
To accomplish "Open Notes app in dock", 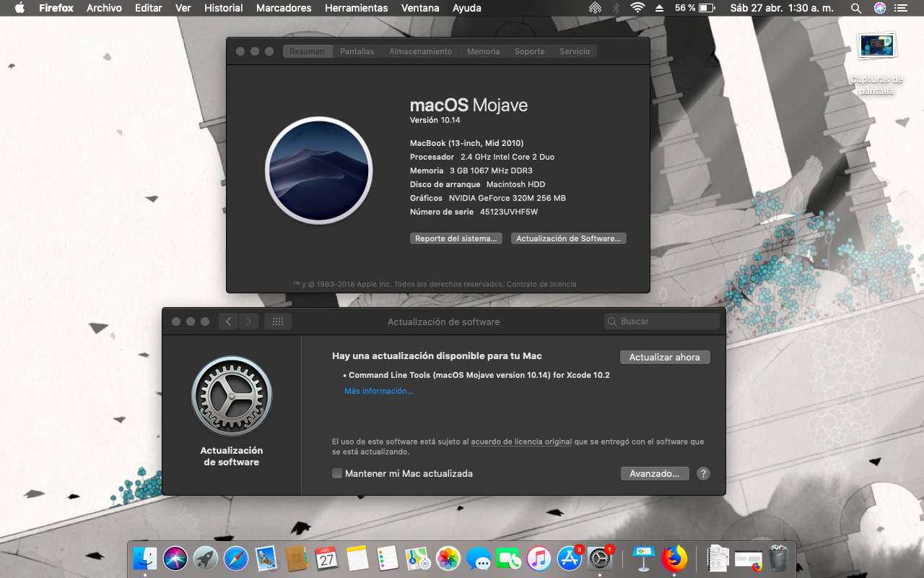I will [357, 558].
